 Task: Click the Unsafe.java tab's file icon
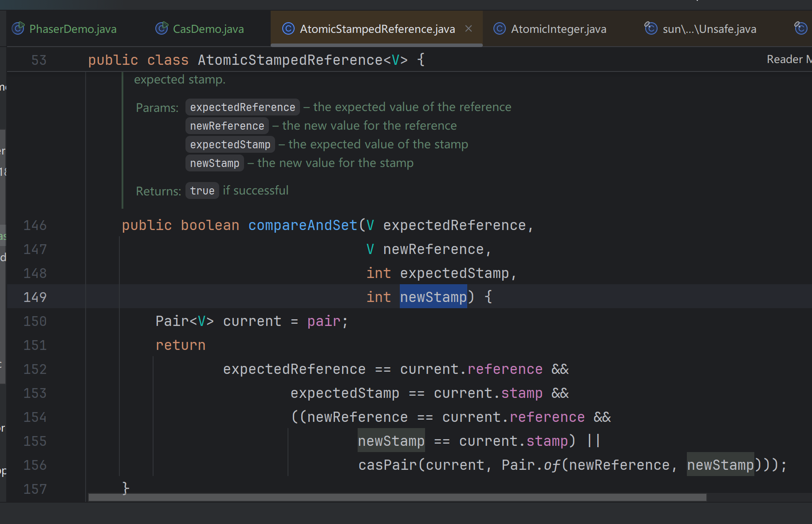650,28
